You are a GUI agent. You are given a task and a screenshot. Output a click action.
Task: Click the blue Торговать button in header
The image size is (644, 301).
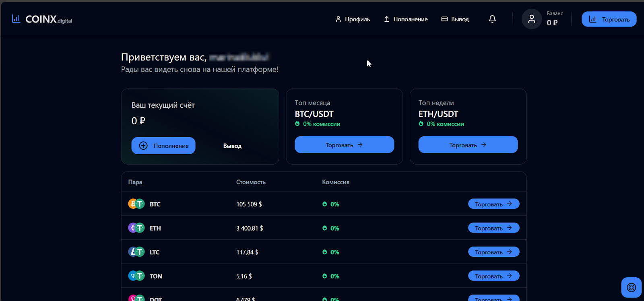tap(609, 19)
